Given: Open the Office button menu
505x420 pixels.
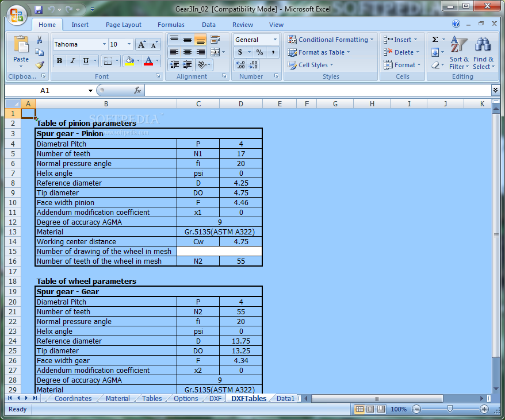Looking at the screenshot, I should click(17, 15).
